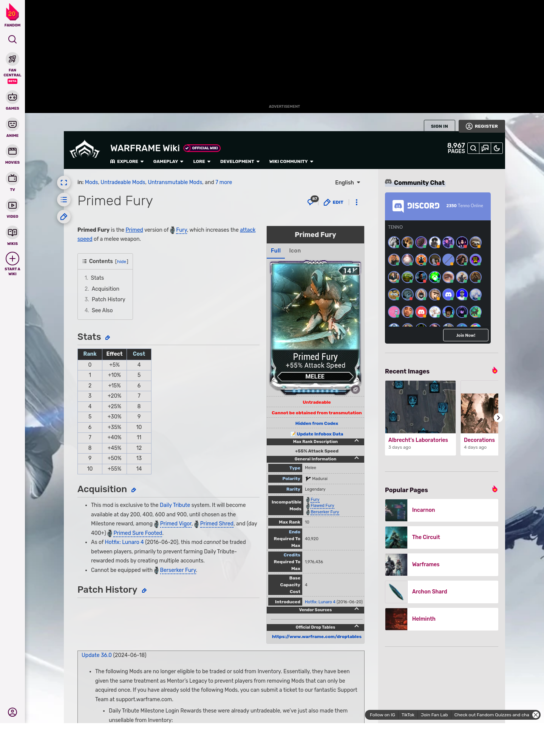The width and height of the screenshot is (544, 756).
Task: Jump to Patch History in Contents
Action: (x=108, y=299)
